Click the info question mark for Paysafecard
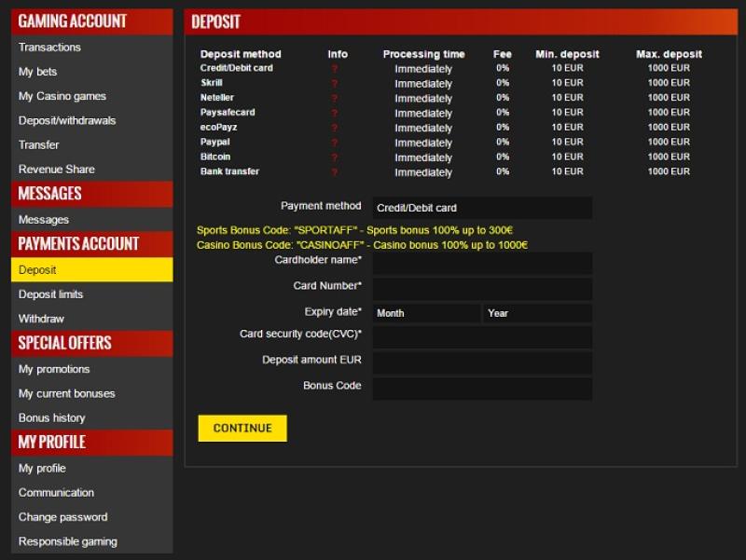The width and height of the screenshot is (746, 560). click(334, 114)
